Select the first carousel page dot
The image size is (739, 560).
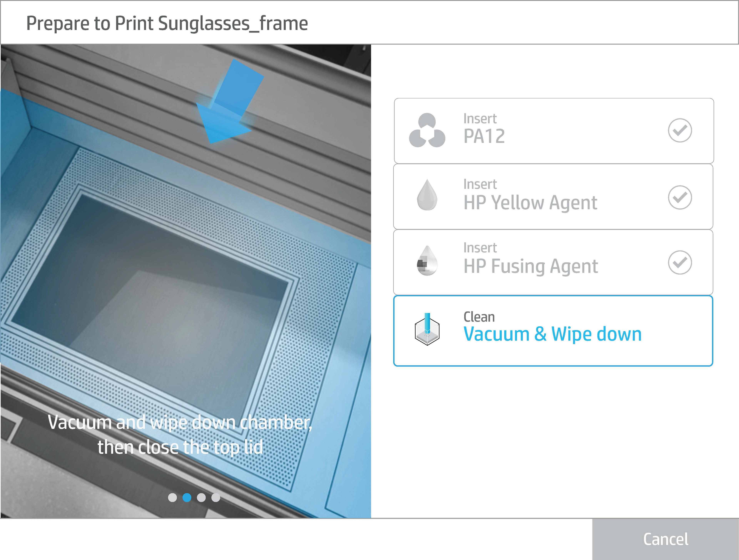pos(172,497)
